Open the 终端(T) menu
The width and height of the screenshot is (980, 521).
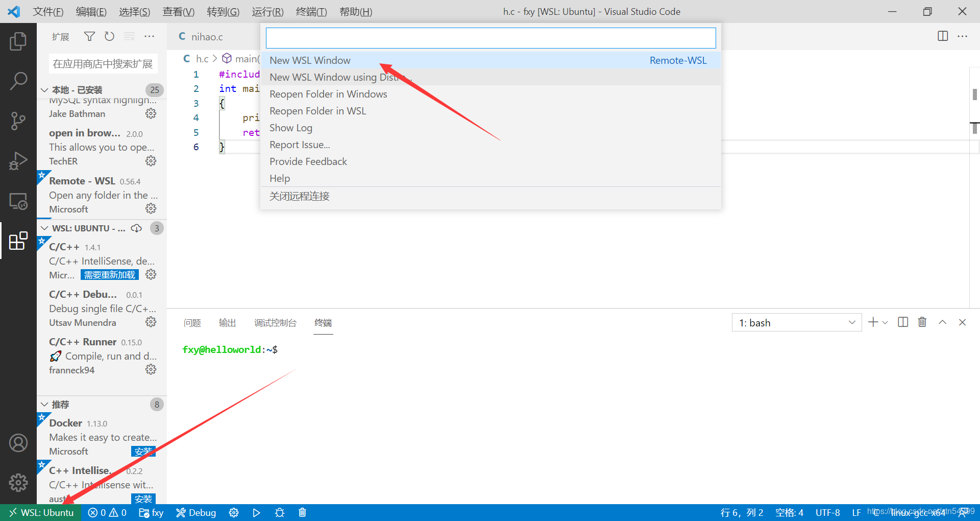click(x=311, y=11)
